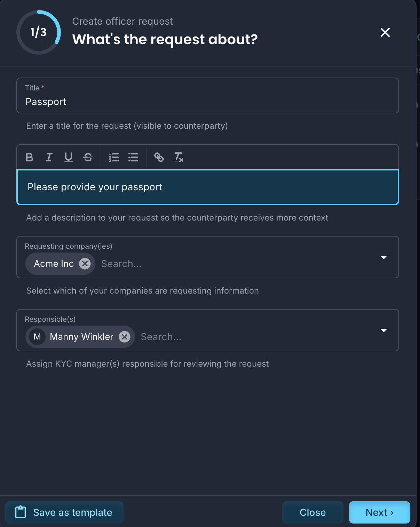Click the Title field containing Passport
This screenshot has width=420, height=527.
pos(208,95)
